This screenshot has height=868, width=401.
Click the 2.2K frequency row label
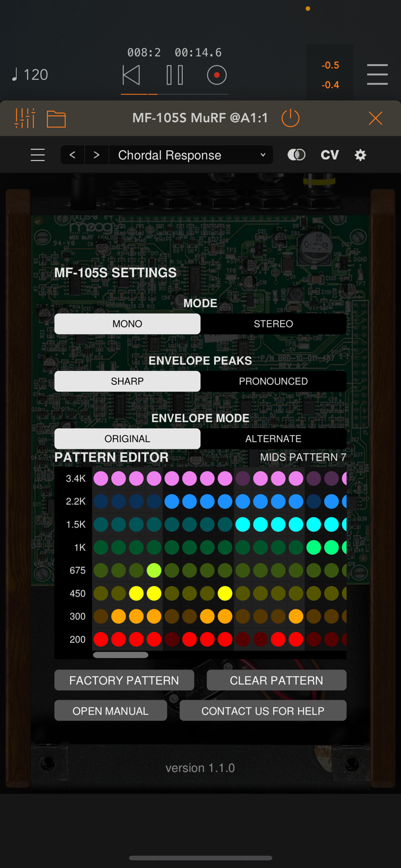76,502
